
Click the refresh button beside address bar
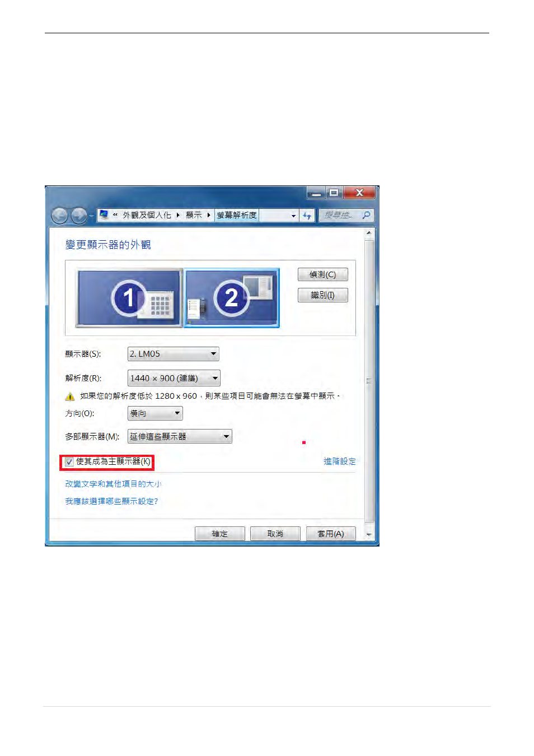(x=307, y=215)
